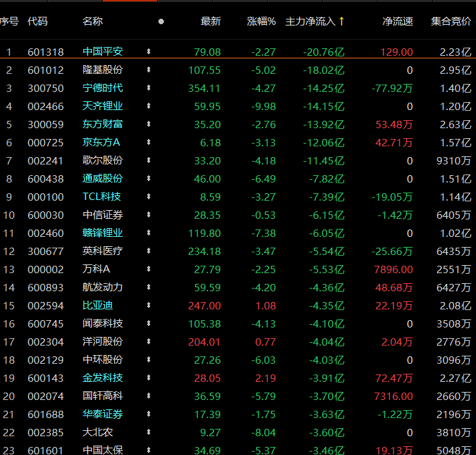Click the marker icon in 洋河股份 row
Viewport: 476px width, 455px height.
click(148, 342)
